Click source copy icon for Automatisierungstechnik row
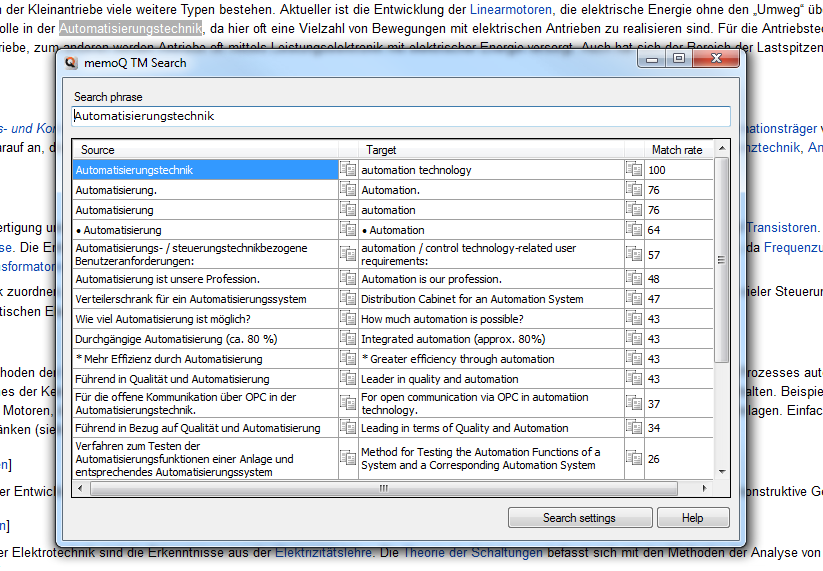The image size is (823, 571). point(348,170)
